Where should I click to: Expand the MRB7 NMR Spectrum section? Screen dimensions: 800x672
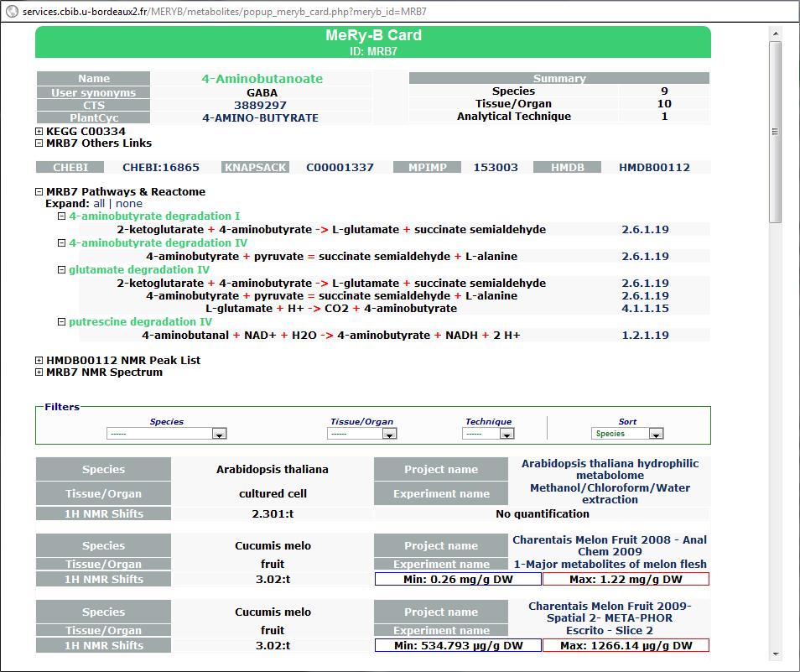pyautogui.click(x=39, y=372)
